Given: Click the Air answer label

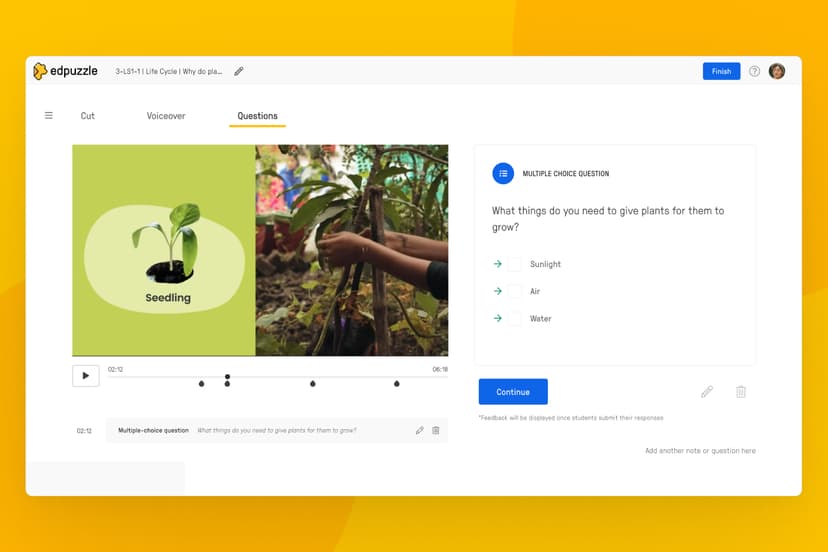Looking at the screenshot, I should pos(535,292).
